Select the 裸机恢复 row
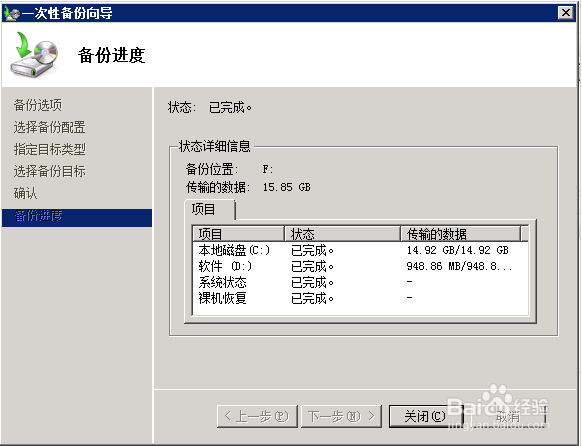 pos(360,298)
